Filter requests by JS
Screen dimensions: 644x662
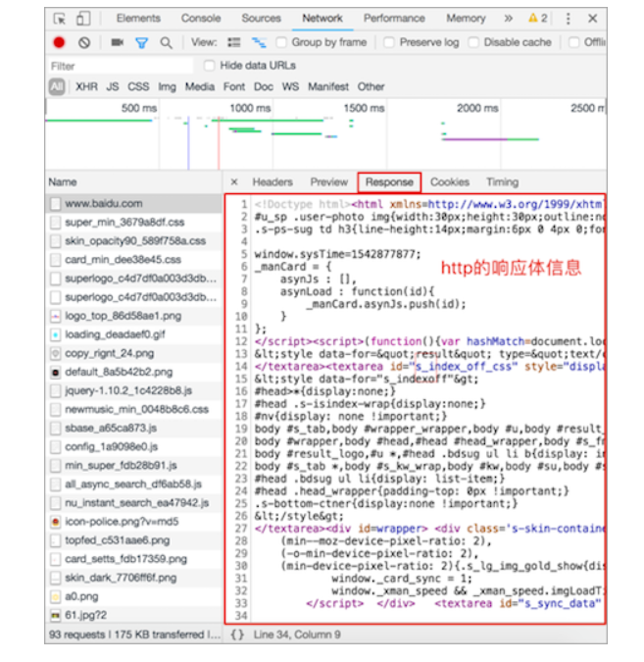[113, 87]
